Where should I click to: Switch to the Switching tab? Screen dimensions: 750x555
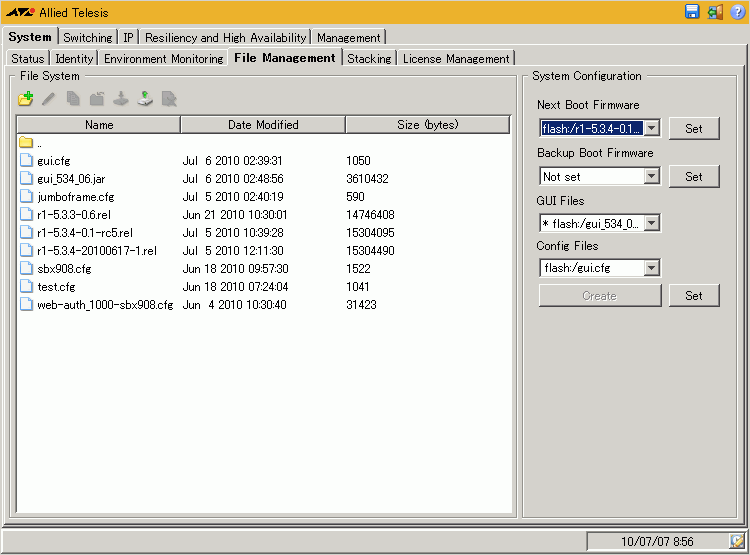click(88, 37)
